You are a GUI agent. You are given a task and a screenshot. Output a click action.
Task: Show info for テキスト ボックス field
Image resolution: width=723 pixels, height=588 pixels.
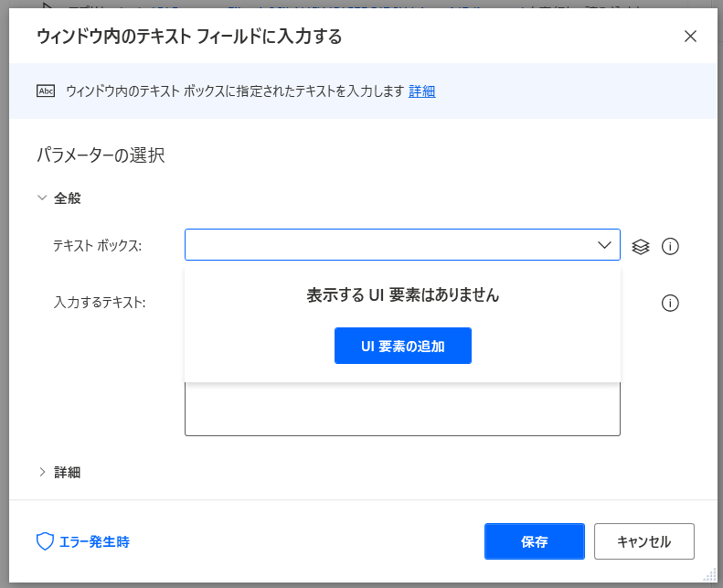(670, 246)
